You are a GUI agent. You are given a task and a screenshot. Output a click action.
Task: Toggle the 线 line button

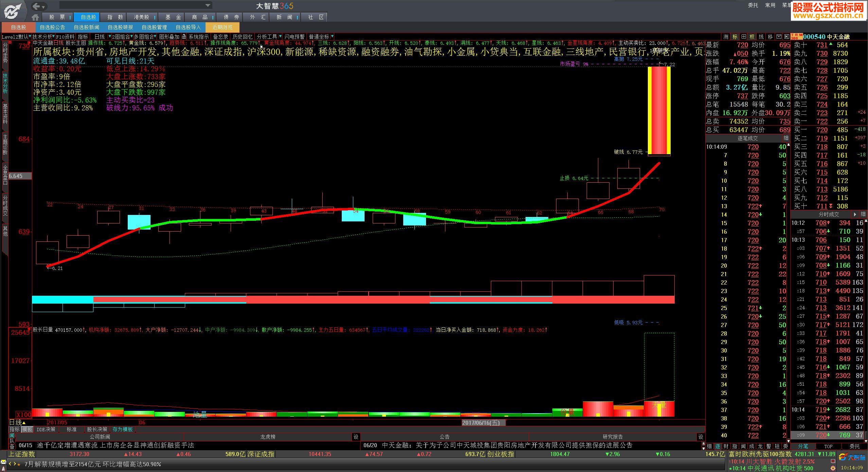761,36
